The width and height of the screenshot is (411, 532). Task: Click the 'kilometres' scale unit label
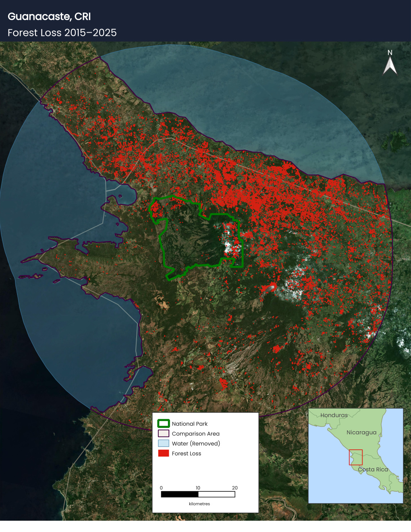click(199, 504)
